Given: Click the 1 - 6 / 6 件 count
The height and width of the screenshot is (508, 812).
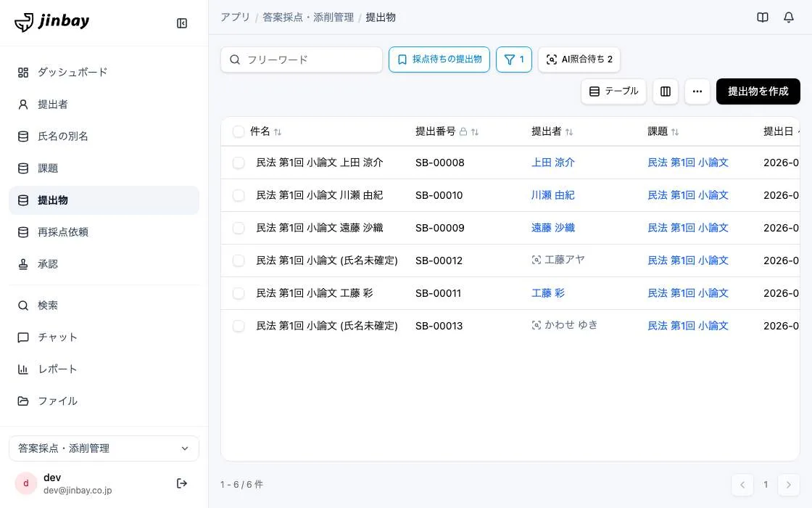Looking at the screenshot, I should click(x=242, y=485).
